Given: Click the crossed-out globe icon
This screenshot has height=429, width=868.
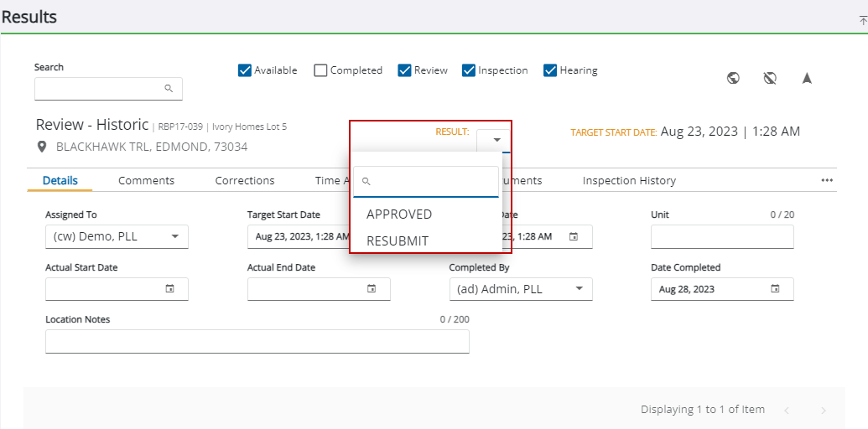Looking at the screenshot, I should tap(770, 78).
